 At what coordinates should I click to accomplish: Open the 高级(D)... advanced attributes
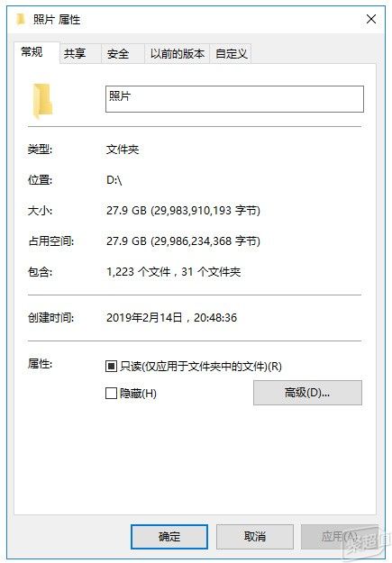pos(307,393)
